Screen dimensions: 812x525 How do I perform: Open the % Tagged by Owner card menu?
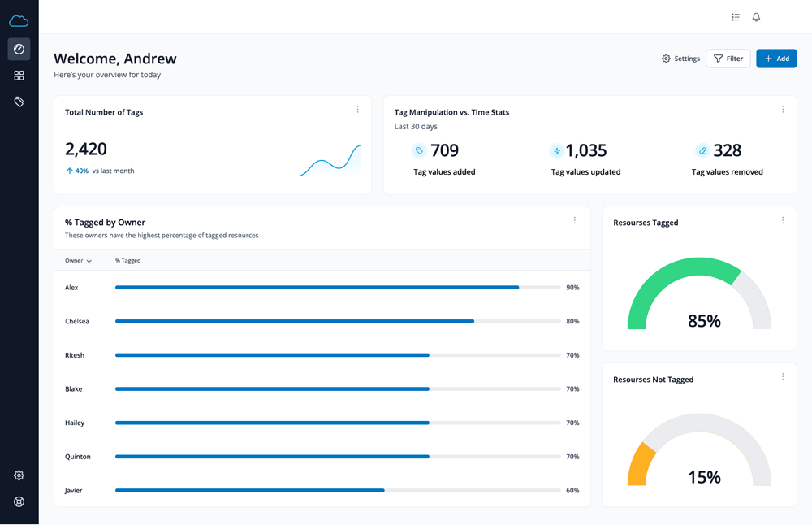point(575,220)
